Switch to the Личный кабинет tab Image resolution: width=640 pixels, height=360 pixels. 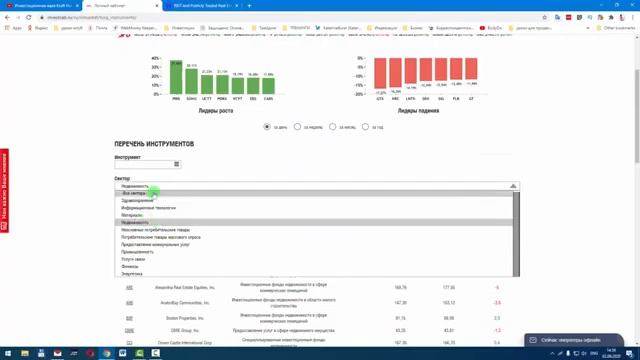[x=122, y=6]
